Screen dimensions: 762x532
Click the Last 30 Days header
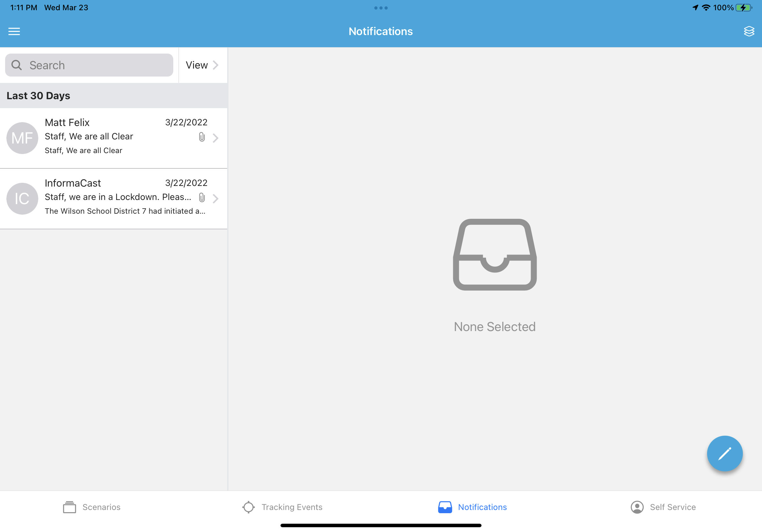coord(114,95)
